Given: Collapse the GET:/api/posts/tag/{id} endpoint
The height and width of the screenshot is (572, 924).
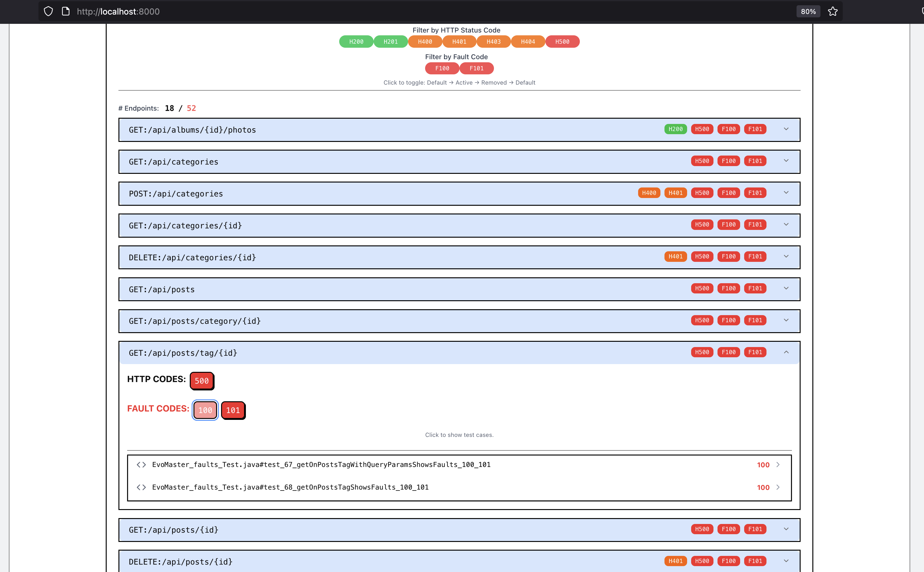Looking at the screenshot, I should 786,352.
